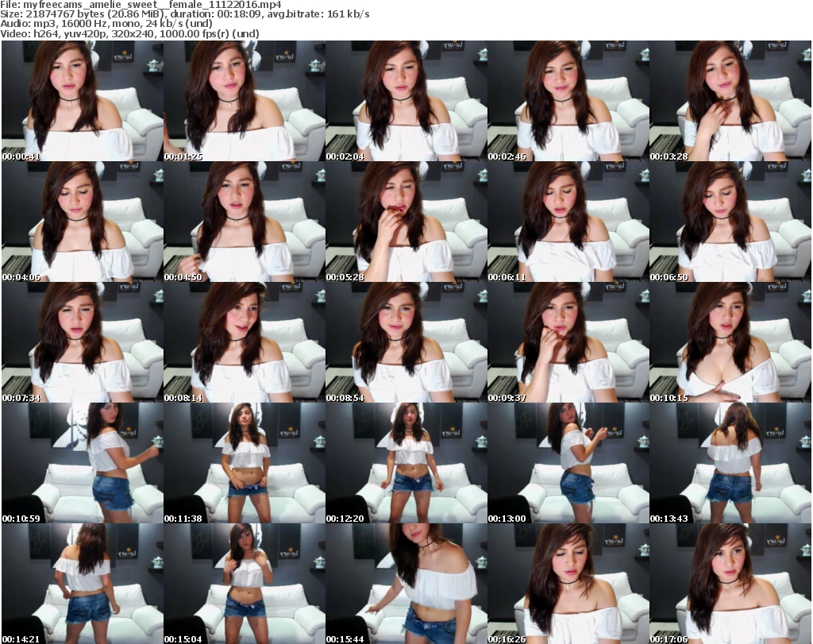This screenshot has width=813, height=644.
Task: Pick the thumbnail marked 00:11:38
Action: tap(244, 463)
